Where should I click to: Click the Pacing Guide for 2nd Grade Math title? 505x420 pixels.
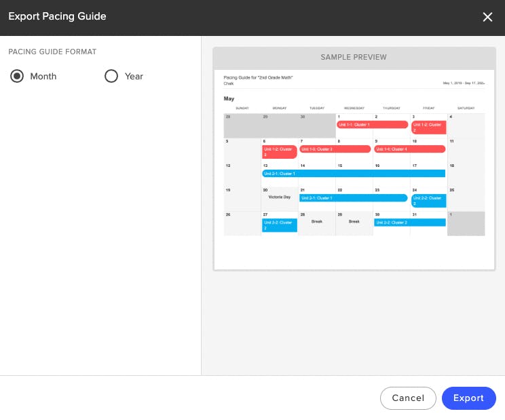[x=258, y=77]
